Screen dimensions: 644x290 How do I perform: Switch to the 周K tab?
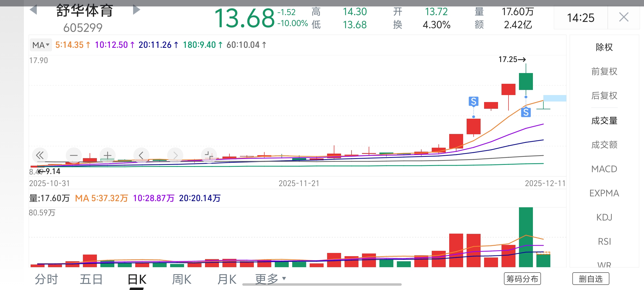182,279
